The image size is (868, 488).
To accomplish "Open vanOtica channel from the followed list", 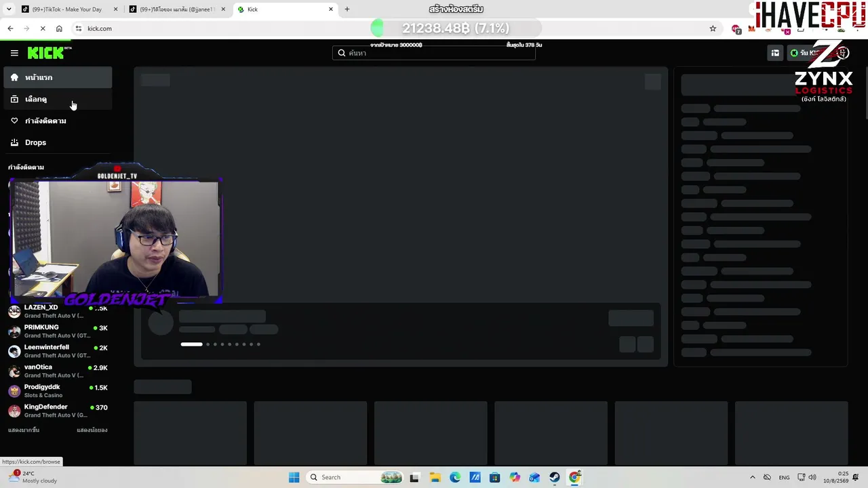I will pyautogui.click(x=58, y=371).
